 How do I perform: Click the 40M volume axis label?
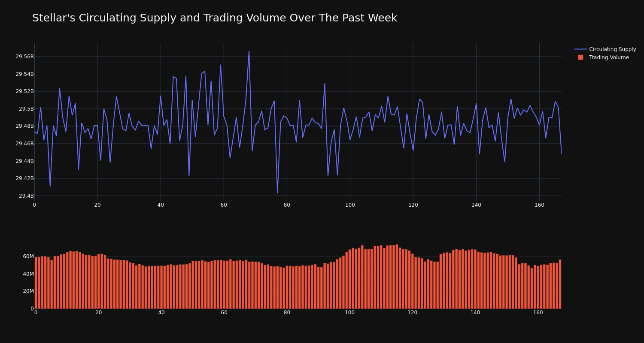[x=28, y=274]
